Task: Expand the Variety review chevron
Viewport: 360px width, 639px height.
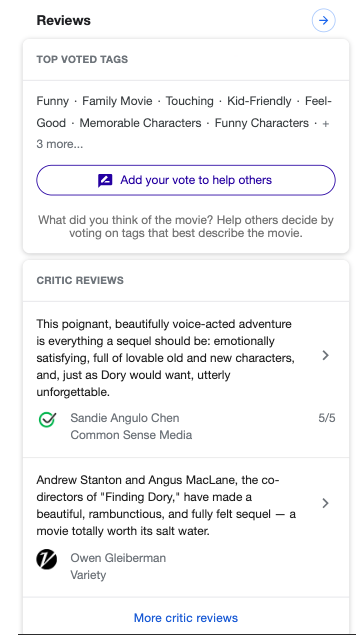Action: click(325, 503)
